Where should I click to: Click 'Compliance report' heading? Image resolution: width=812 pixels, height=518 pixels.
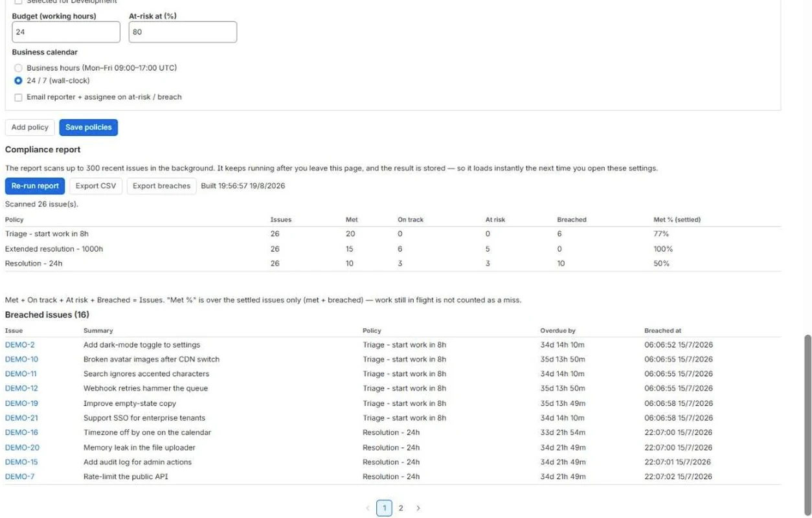[x=43, y=150]
